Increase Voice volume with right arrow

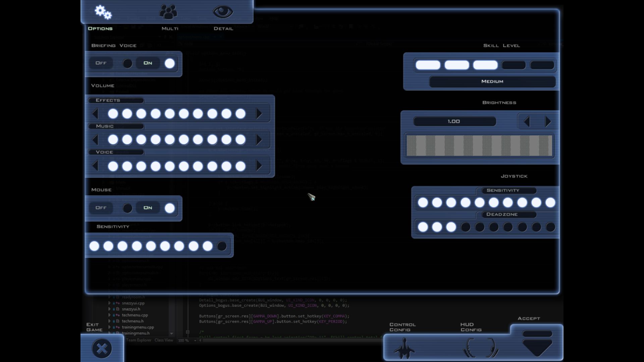click(259, 166)
